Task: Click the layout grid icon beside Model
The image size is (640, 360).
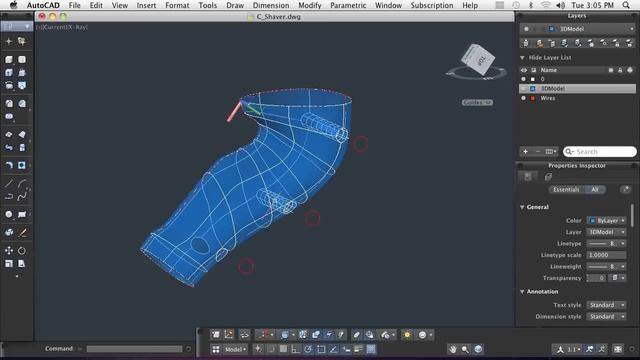Action: (x=216, y=349)
